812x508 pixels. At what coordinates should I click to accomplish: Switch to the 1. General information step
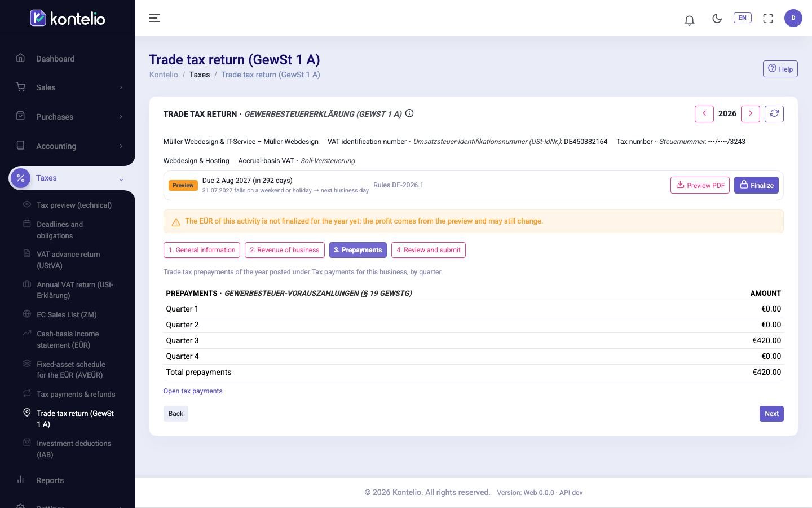[202, 250]
